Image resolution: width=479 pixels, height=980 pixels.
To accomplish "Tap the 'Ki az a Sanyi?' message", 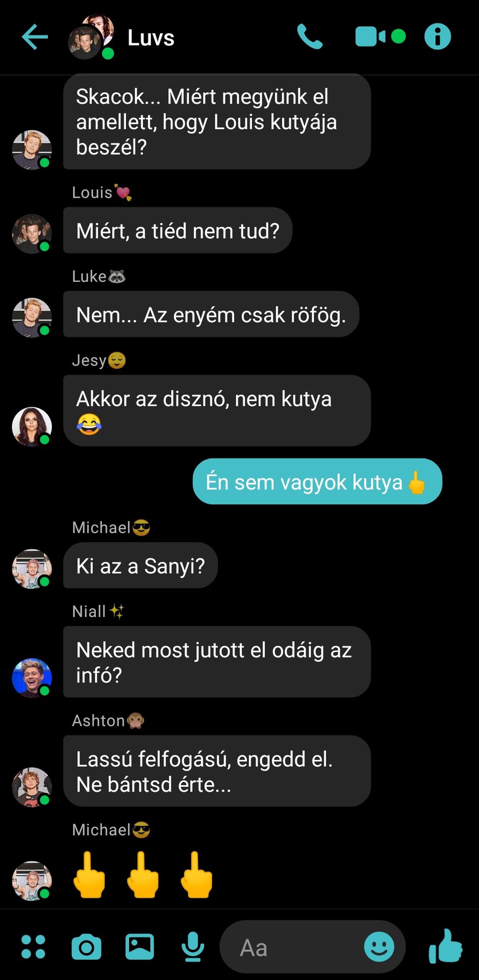I will coord(140,566).
